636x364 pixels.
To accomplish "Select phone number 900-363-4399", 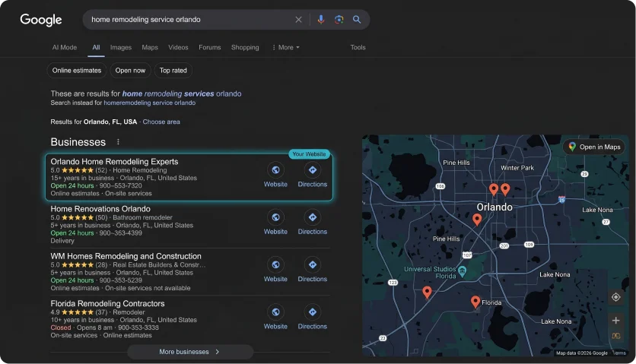I will coord(120,233).
